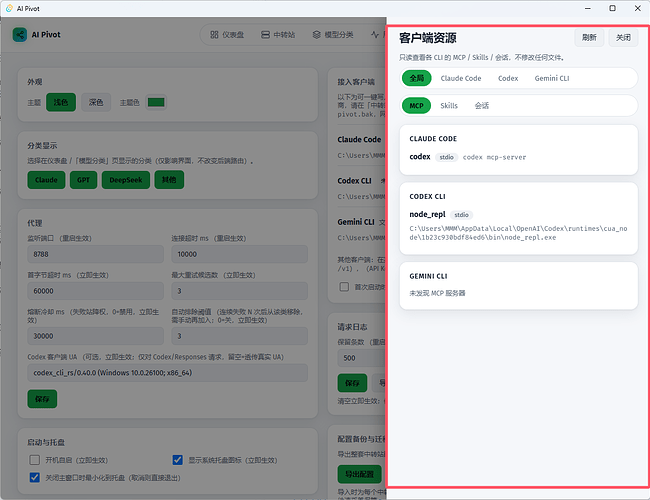
Task: Switch to the 全局 scope tab
Action: point(417,78)
